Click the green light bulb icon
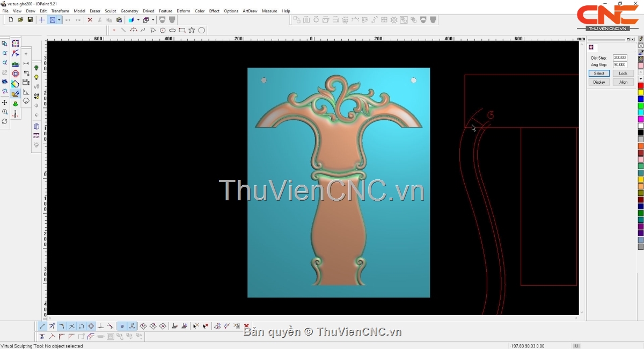The image size is (644, 349). tap(36, 68)
